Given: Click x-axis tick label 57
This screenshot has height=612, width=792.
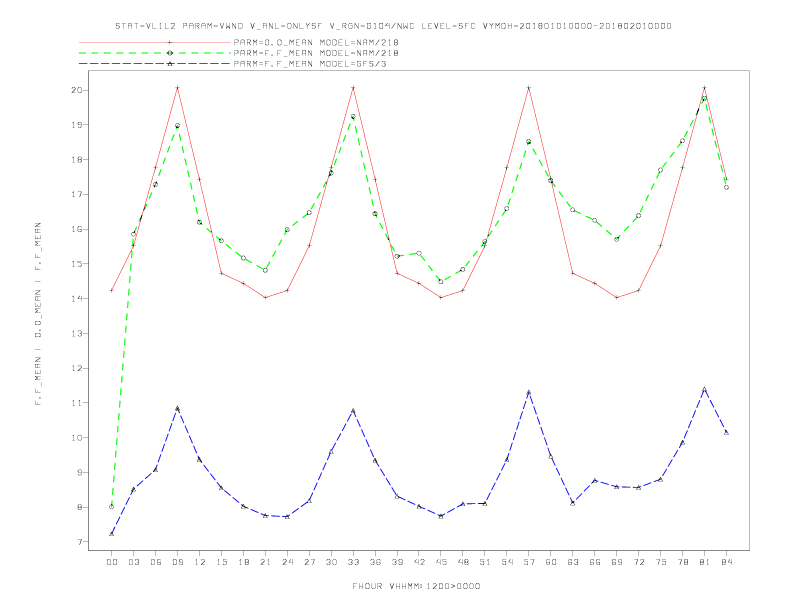Looking at the screenshot, I should click(529, 562).
